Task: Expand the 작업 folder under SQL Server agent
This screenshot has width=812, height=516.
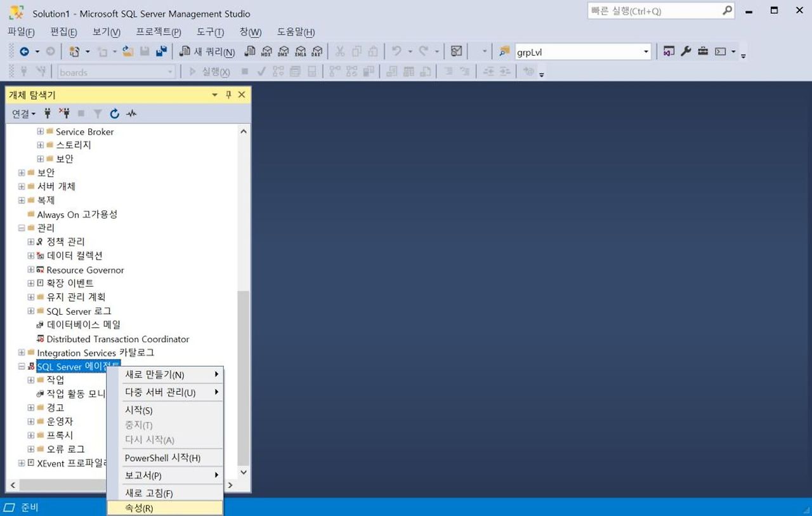Action: tap(31, 380)
